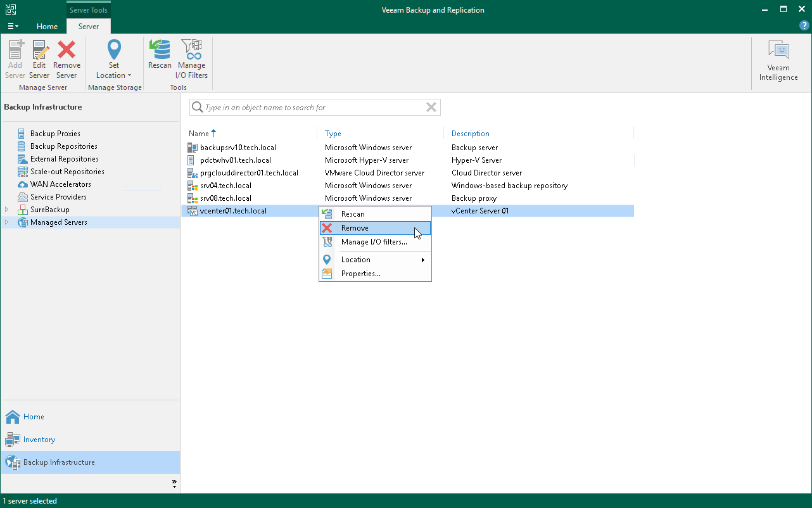Expand the SureBackup tree node
Screen dimensions: 812x508
pyautogui.click(x=7, y=210)
